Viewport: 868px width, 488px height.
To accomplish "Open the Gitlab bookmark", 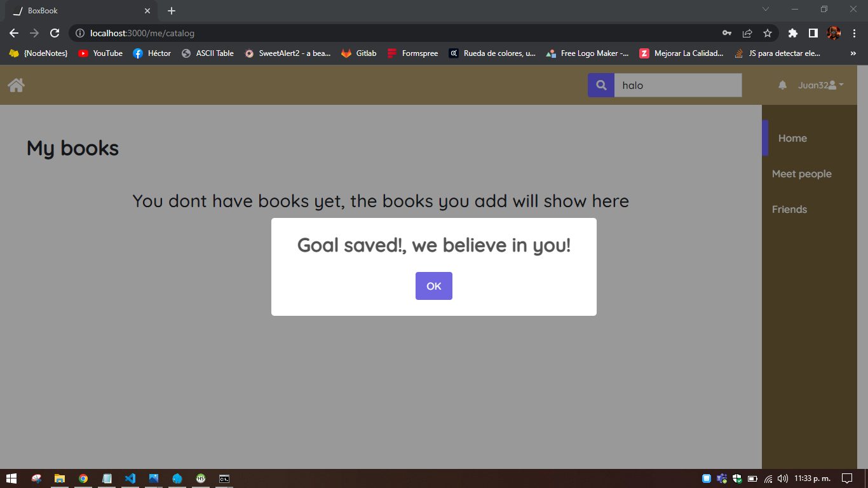I will coord(359,53).
